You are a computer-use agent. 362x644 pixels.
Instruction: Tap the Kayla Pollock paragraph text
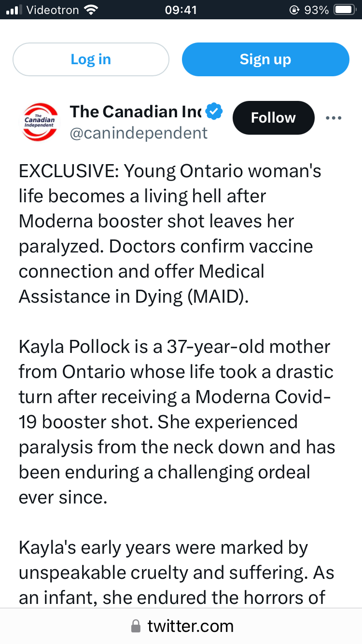pos(176,421)
